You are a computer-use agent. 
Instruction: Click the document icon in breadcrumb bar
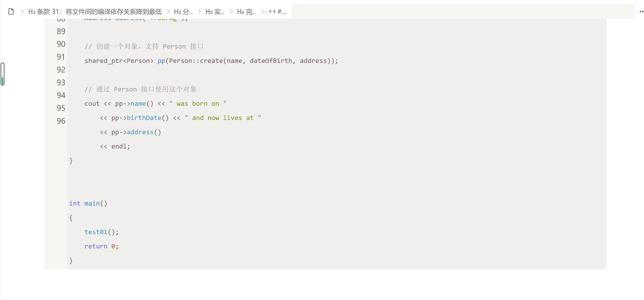[11, 12]
